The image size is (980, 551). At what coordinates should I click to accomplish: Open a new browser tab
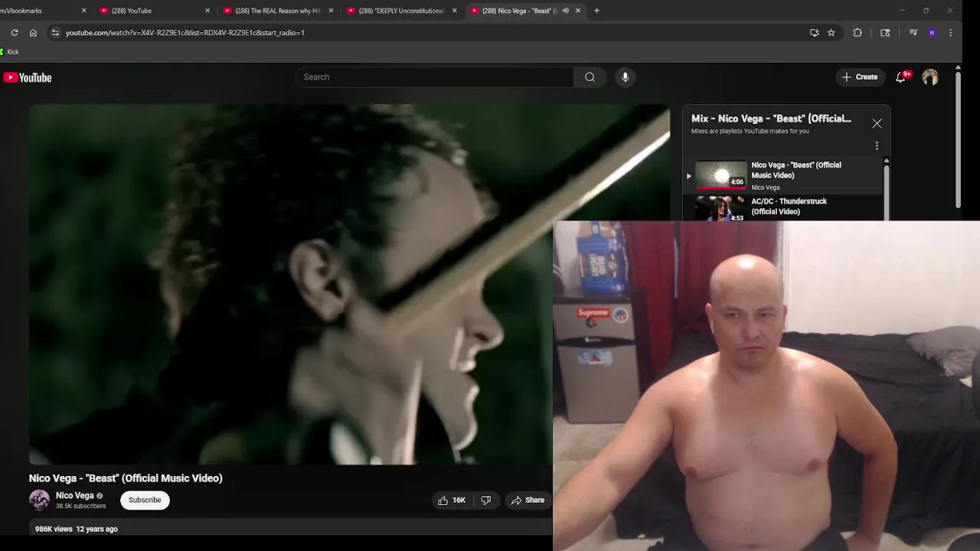(x=596, y=11)
